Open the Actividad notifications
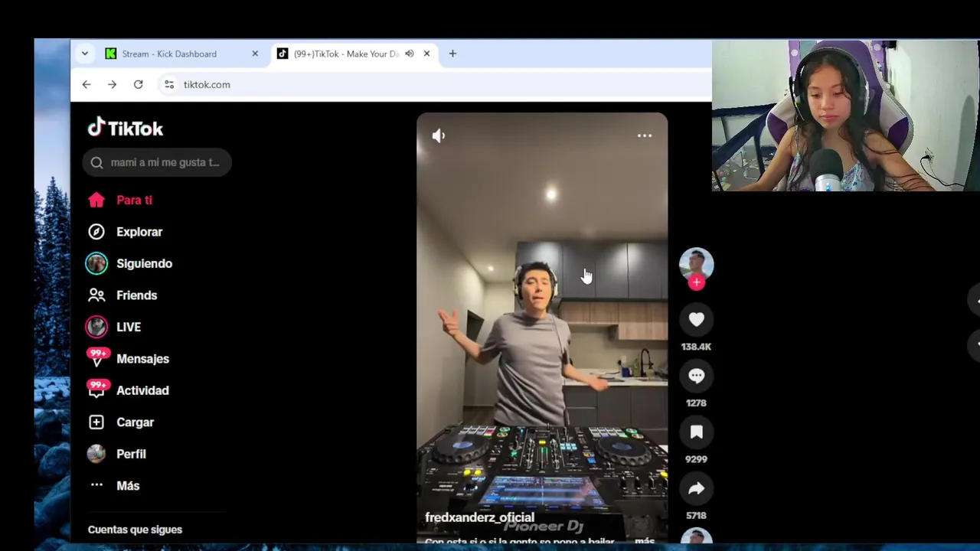The height and width of the screenshot is (551, 980). tap(127, 390)
